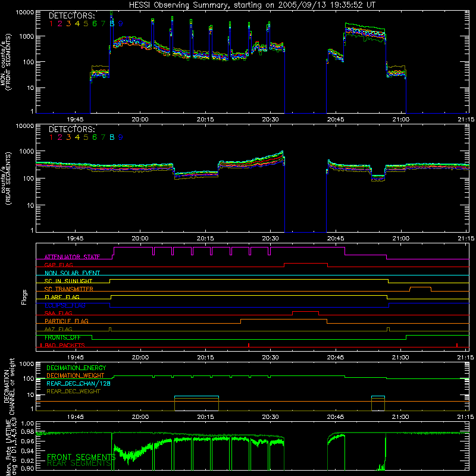Click magenta detector 2 in rear segments legend

tap(60, 137)
